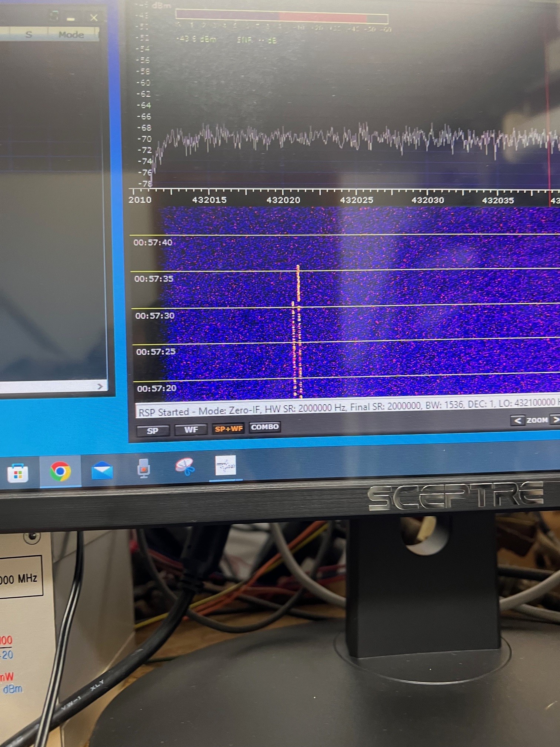Click the 00:57:35 waterfall timestamp
Viewport: 560px width, 747px height.
pos(154,279)
